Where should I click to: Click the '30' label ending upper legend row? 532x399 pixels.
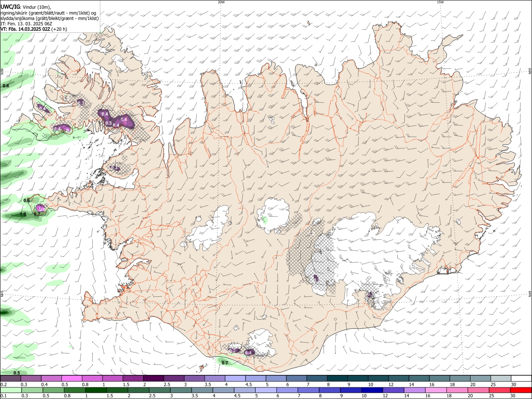513,384
